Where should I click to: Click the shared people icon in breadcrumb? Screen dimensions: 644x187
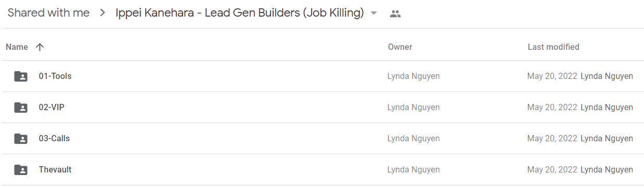(x=395, y=14)
